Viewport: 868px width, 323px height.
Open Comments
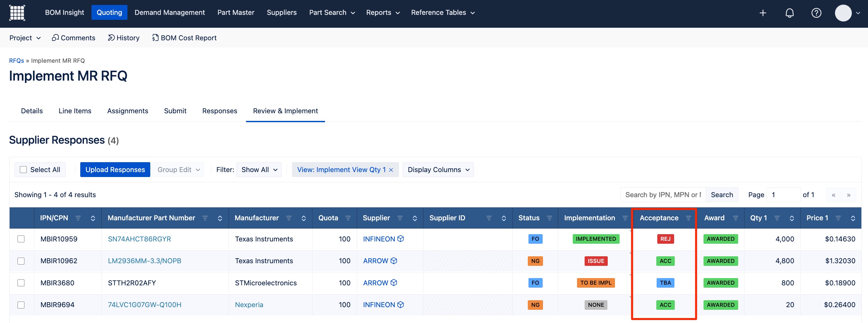[x=73, y=38]
